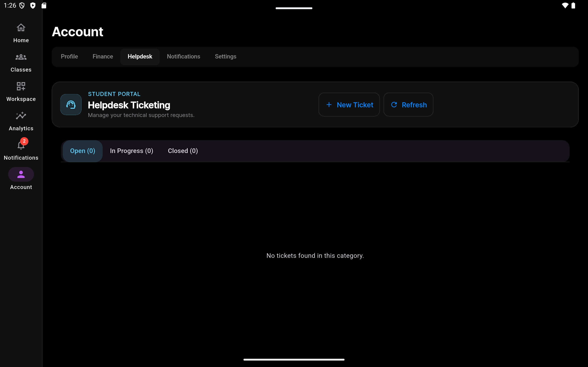Open the Workspace grid icon
The image size is (588, 367).
pyautogui.click(x=21, y=86)
